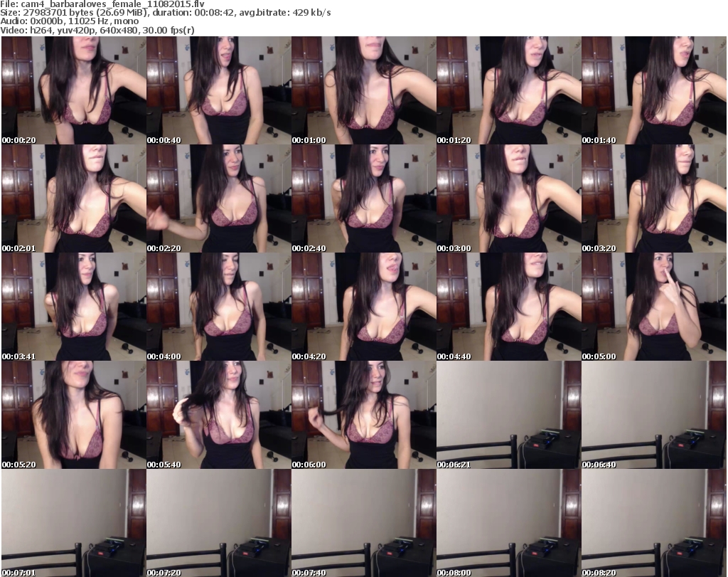Choose the thumbnail stamped 00:06:00
The height and width of the screenshot is (577, 728).
(x=363, y=415)
